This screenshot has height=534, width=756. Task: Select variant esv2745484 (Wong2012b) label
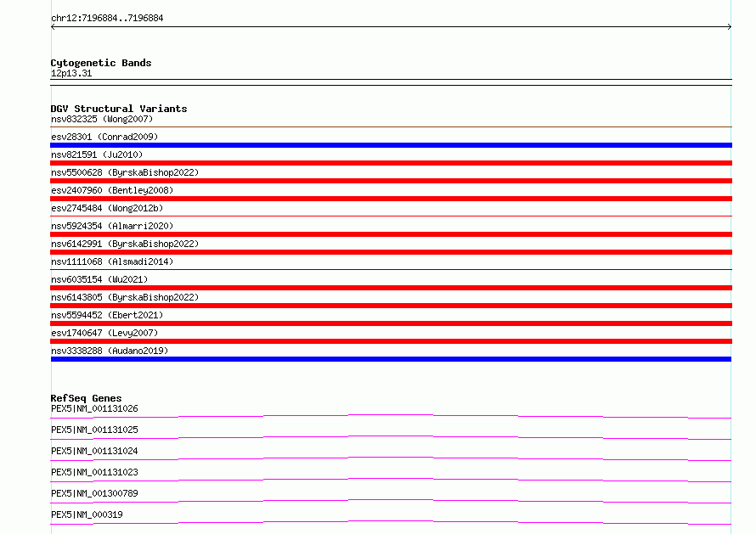(x=107, y=208)
